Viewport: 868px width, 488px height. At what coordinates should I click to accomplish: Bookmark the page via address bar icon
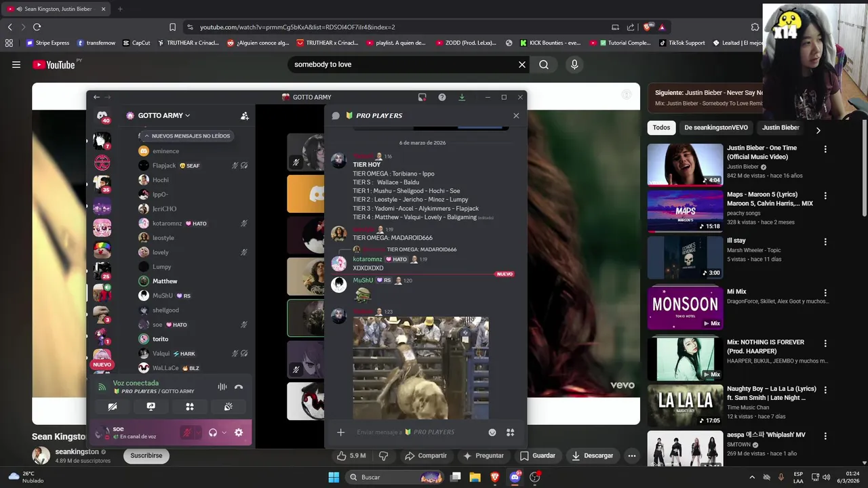click(172, 27)
